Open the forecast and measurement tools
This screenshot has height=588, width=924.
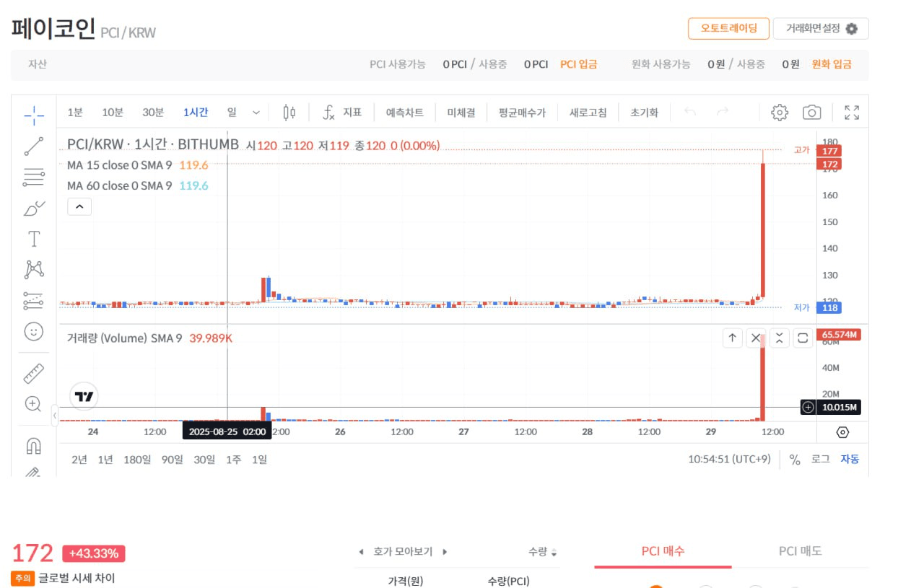(x=34, y=300)
